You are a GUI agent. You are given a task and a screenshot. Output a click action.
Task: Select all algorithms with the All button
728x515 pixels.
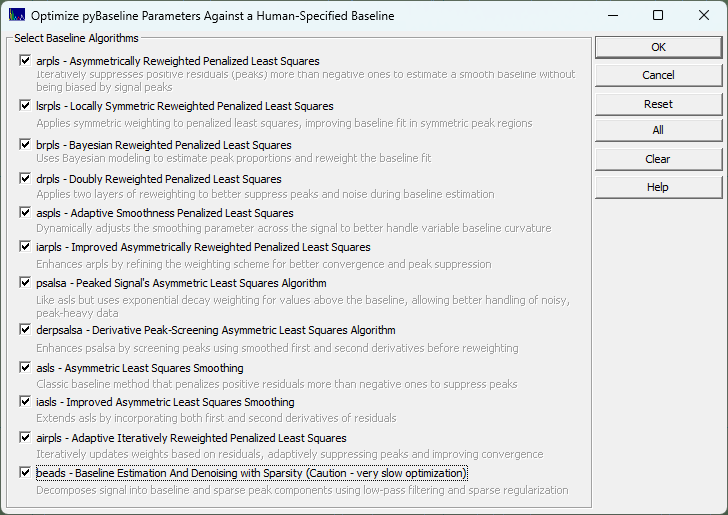click(658, 130)
